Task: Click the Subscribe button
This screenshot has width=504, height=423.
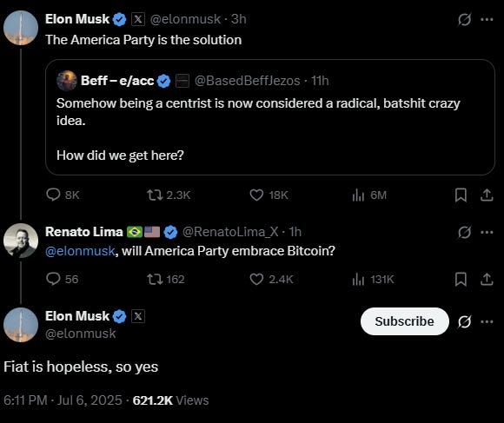Action: pos(404,321)
